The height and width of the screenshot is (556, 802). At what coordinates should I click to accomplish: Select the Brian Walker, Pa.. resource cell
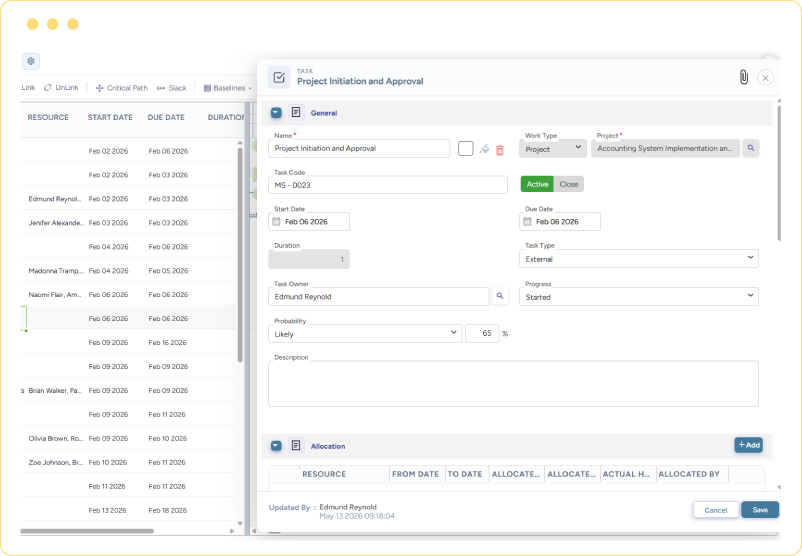coord(55,391)
